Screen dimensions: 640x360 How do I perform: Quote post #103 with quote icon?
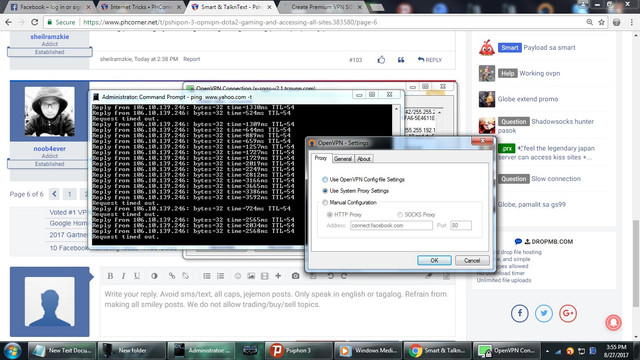point(401,60)
